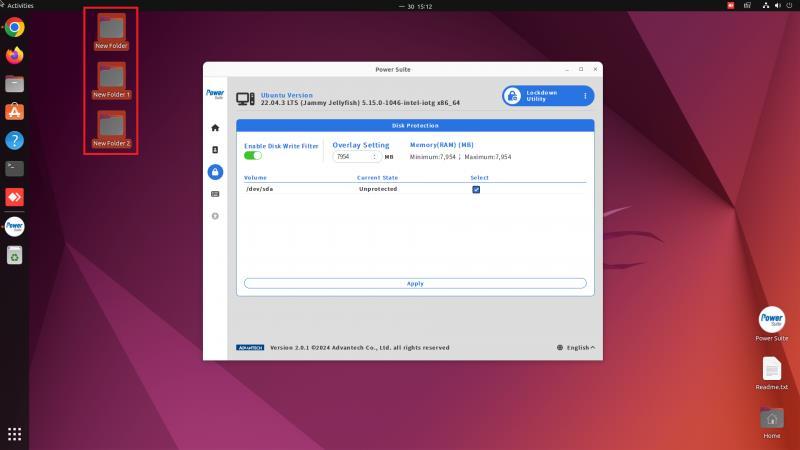Click the volume icon in the top bar
This screenshot has height=450, width=800.
click(778, 6)
